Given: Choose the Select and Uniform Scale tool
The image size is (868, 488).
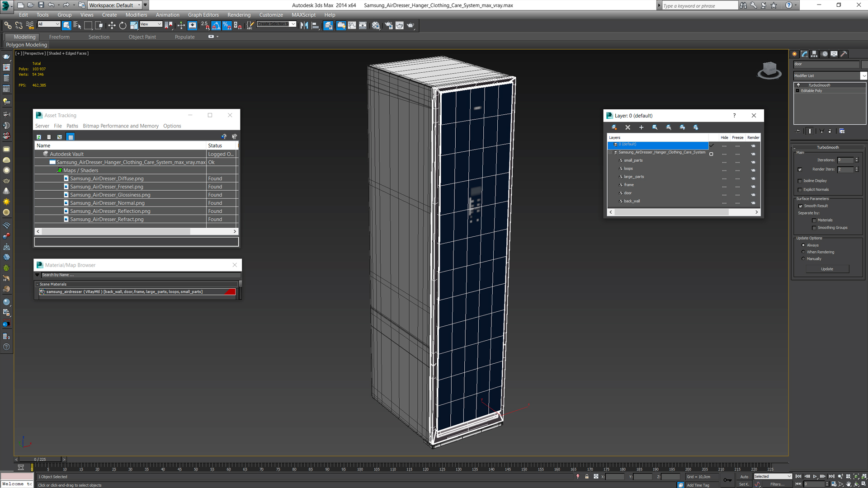Looking at the screenshot, I should coord(134,25).
